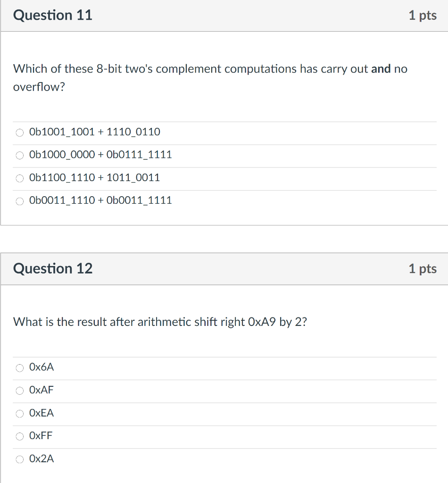This screenshot has height=483, width=448.
Task: Select the radio button for 0b1100_1110 + 1011_0011
Action: pyautogui.click(x=19, y=178)
